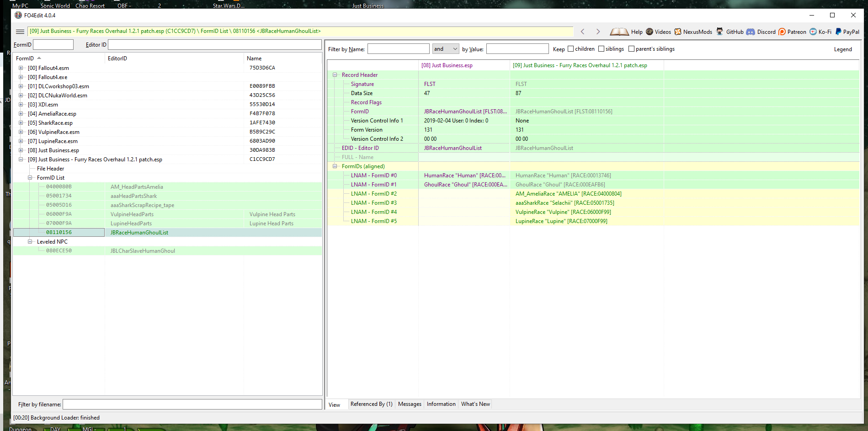Image resolution: width=868 pixels, height=431 pixels.
Task: Expand the [01] DLCworkshop03.esm node
Action: tap(21, 86)
